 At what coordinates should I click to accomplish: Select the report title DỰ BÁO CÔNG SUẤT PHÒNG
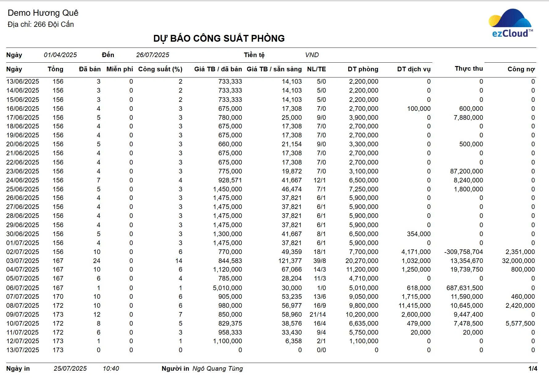click(x=219, y=38)
